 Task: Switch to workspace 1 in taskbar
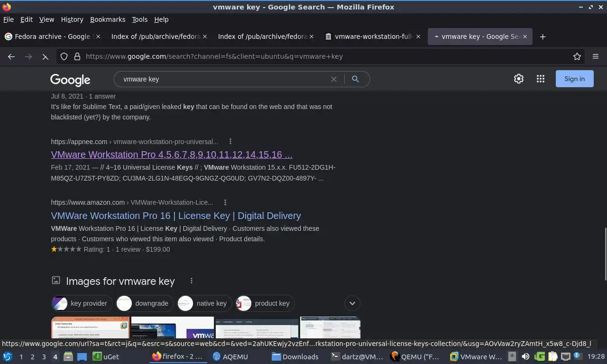(21, 356)
